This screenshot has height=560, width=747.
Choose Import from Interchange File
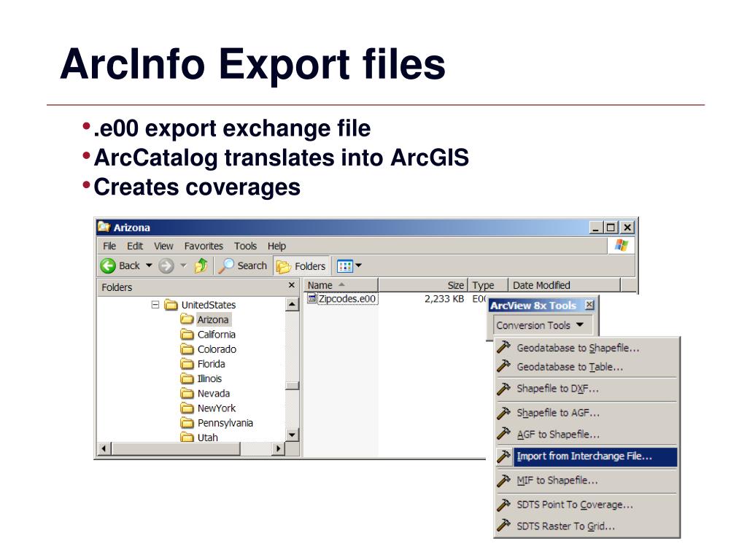[586, 456]
